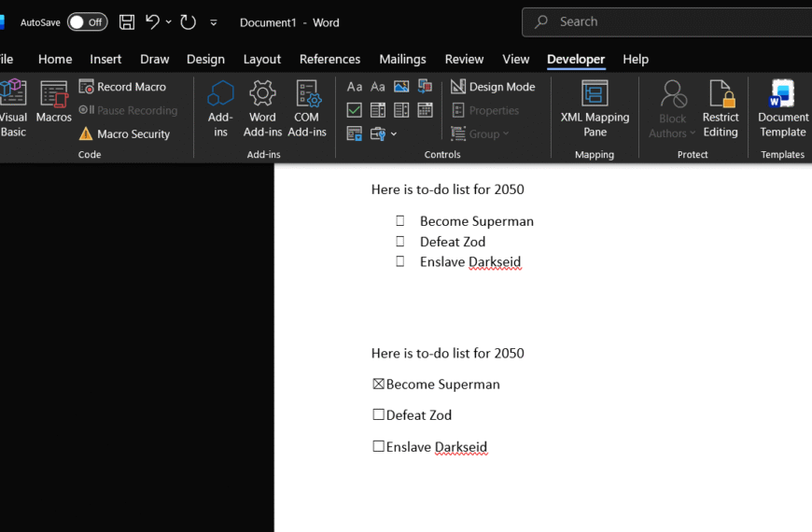Open Macro Security settings
812x532 pixels.
click(124, 133)
